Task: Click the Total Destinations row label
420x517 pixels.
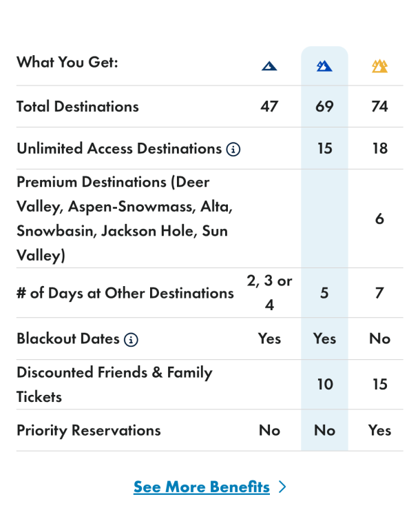Action: [77, 106]
